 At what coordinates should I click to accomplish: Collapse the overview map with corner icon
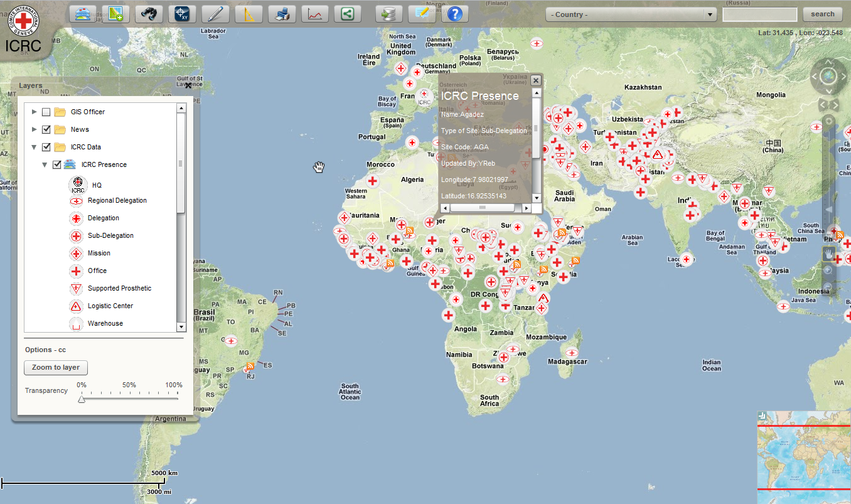pyautogui.click(x=761, y=415)
